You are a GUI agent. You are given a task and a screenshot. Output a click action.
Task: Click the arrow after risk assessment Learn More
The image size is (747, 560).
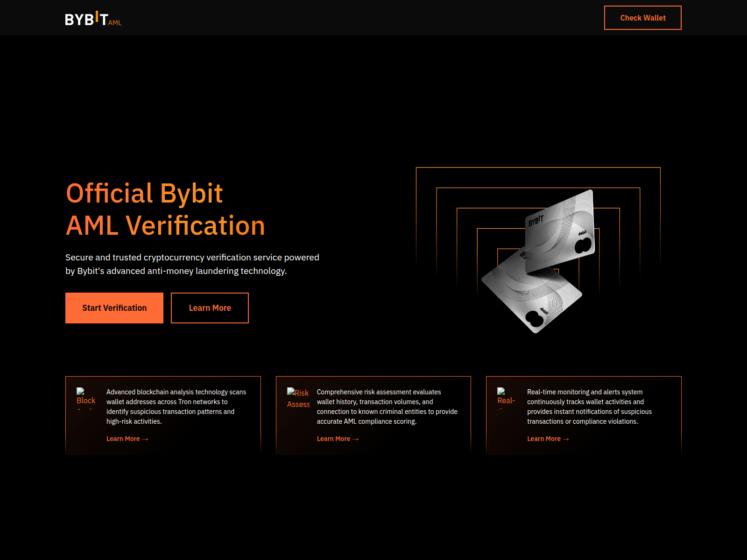point(355,439)
